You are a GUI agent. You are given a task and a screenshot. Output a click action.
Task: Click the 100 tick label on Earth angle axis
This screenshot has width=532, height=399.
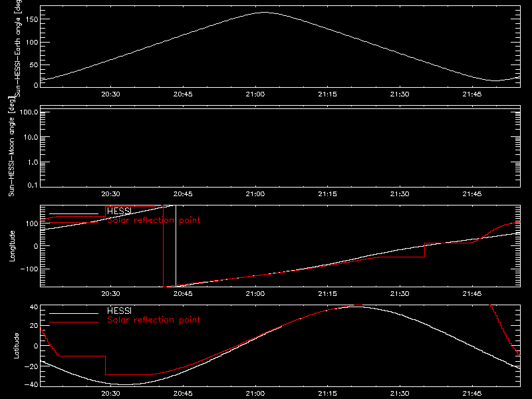(31, 42)
